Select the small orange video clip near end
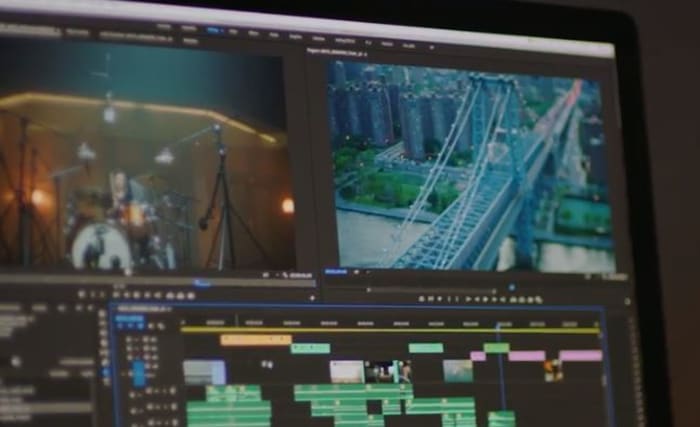 point(553,371)
